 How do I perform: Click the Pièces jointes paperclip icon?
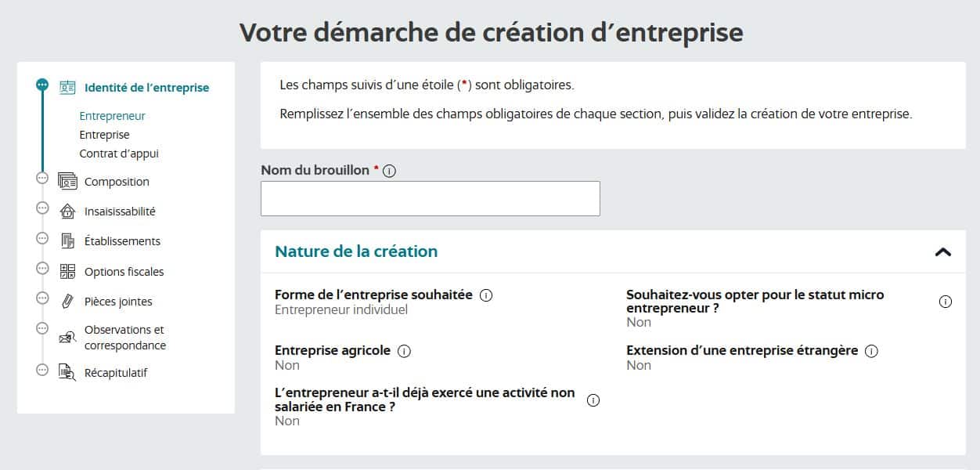point(69,300)
